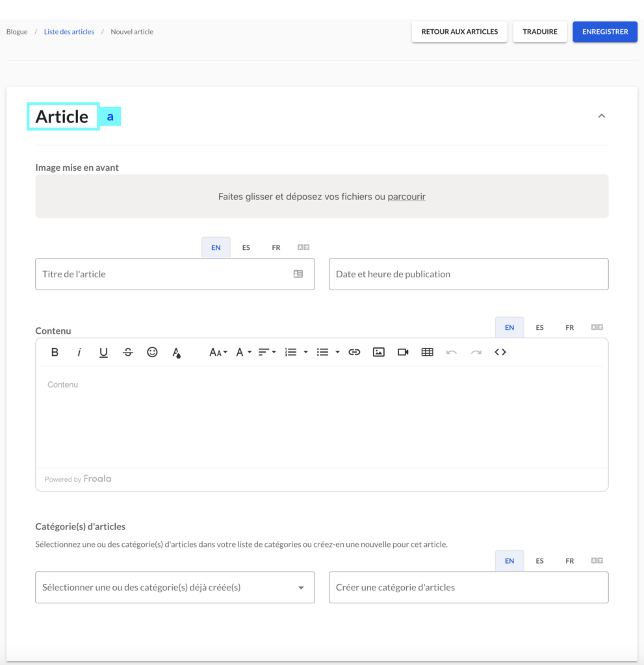The width and height of the screenshot is (644, 665).
Task: Click translate icon beside title language tabs
Action: click(303, 247)
